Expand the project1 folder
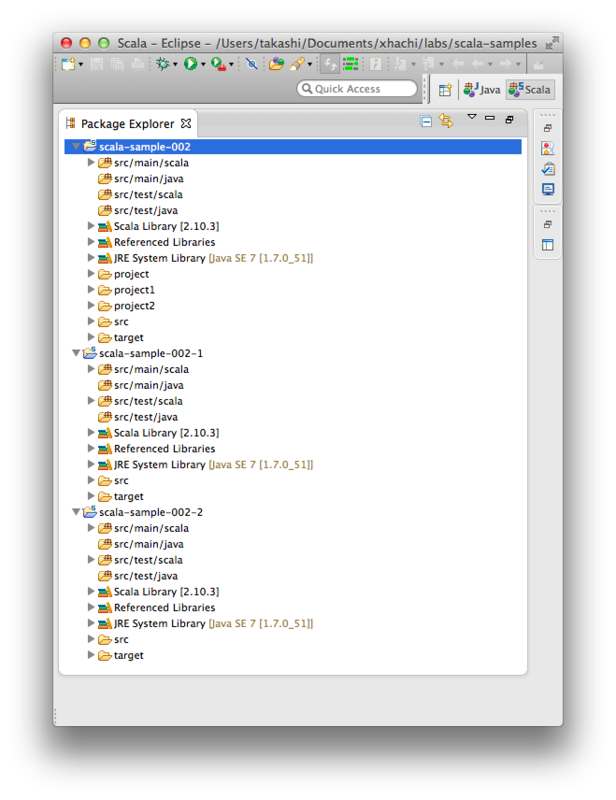Image resolution: width=616 pixels, height=800 pixels. tap(91, 289)
